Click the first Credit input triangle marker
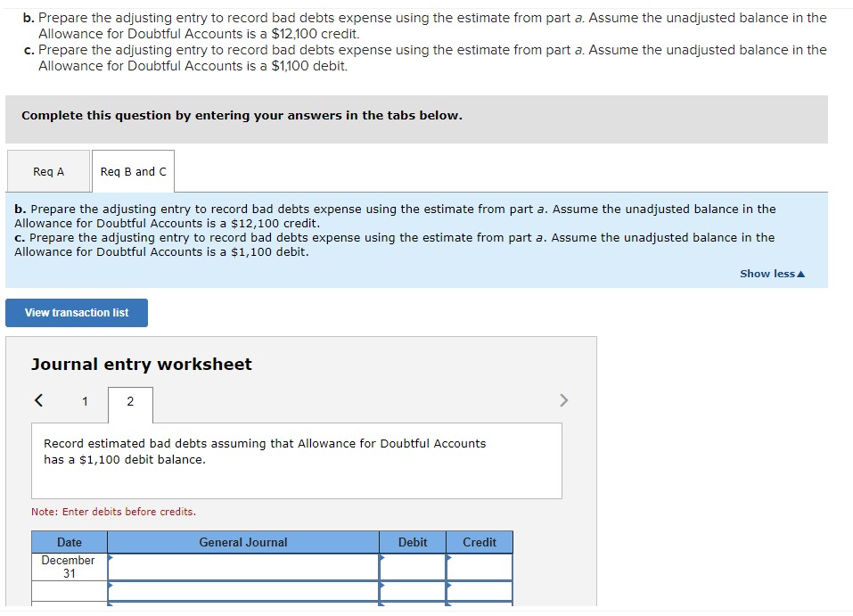The image size is (853, 616). point(448,560)
